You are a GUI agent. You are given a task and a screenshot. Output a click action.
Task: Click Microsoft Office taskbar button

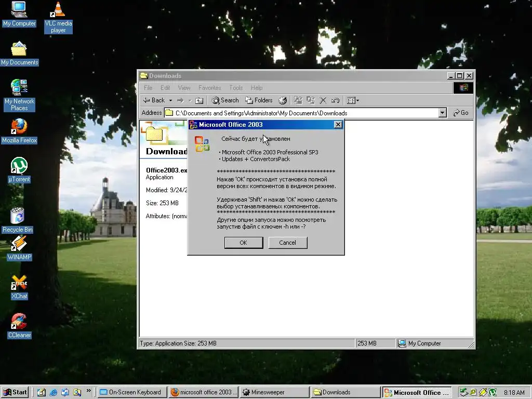click(x=417, y=392)
